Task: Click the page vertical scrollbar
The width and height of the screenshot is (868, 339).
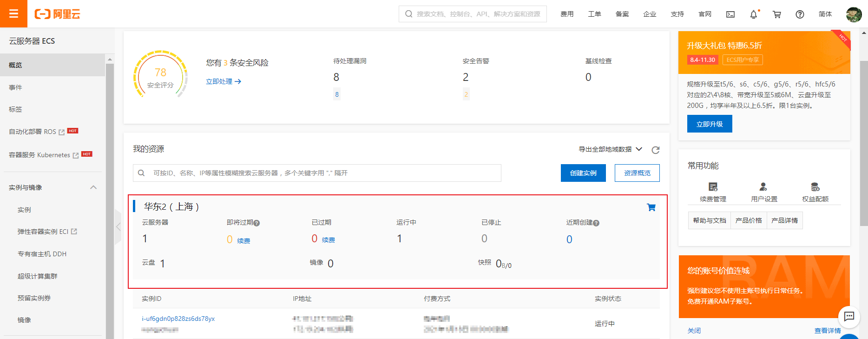Action: pyautogui.click(x=864, y=144)
